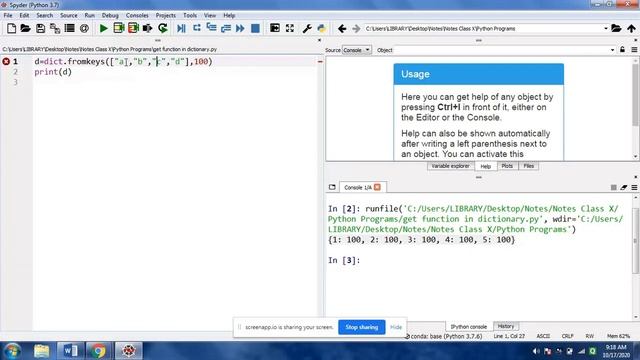Click the @ symbol toolbar icon

pos(84,28)
